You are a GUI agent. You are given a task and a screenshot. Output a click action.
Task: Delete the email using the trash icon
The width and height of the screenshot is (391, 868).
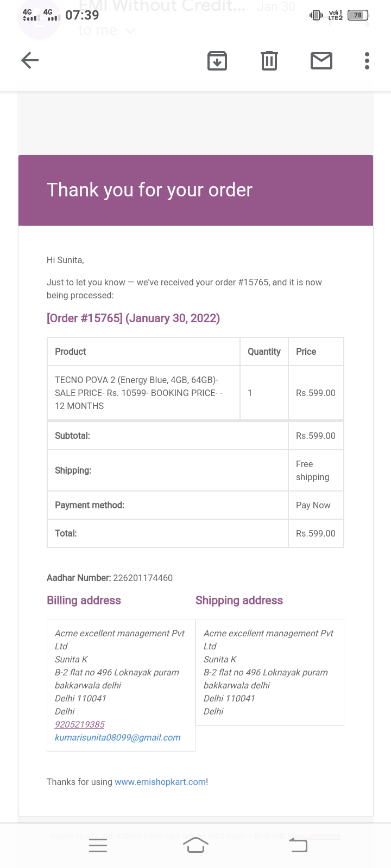point(269,61)
